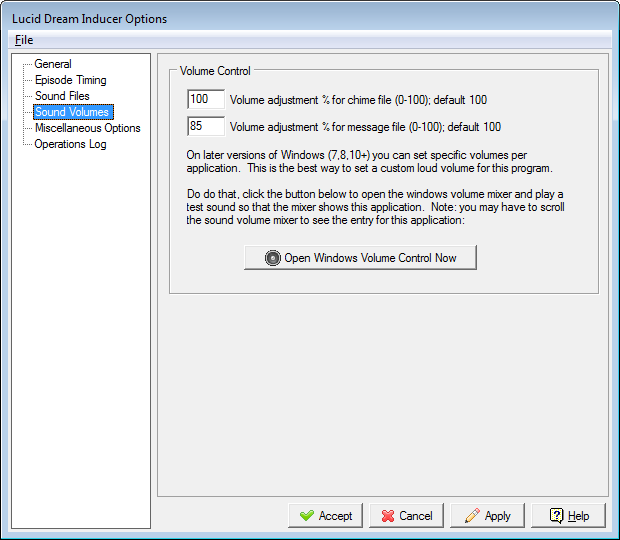This screenshot has height=540, width=620.
Task: Click the green checkmark icon on Accept
Action: [305, 516]
